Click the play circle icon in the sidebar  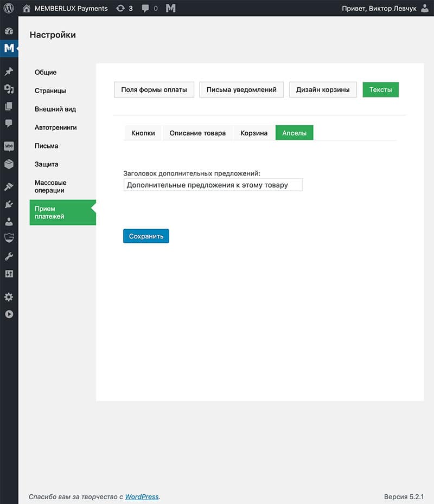[9, 314]
